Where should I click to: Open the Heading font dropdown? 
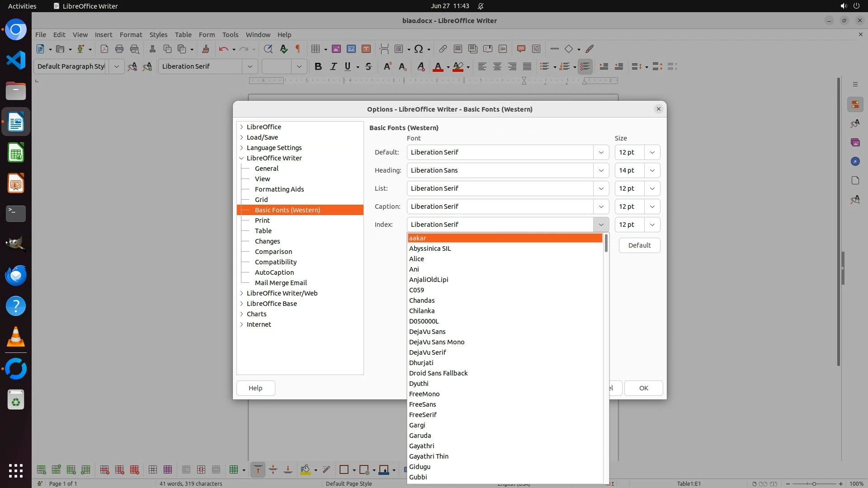click(x=601, y=170)
